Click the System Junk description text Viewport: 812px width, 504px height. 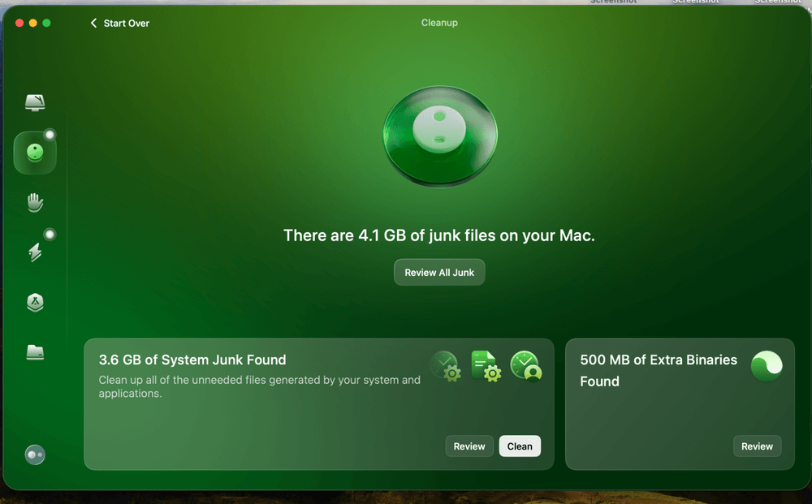pyautogui.click(x=260, y=386)
